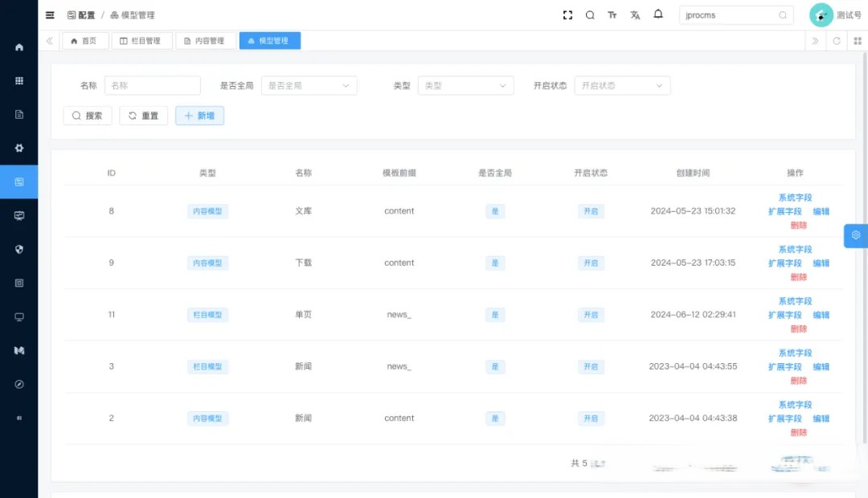Click the 内容模型 tag in 文库 row
Image resolution: width=868 pixels, height=498 pixels.
[x=207, y=211]
